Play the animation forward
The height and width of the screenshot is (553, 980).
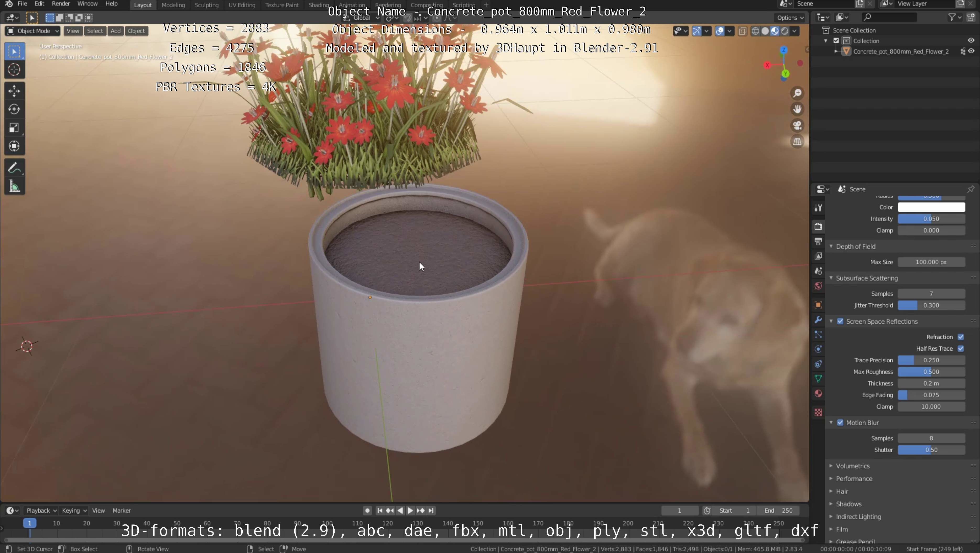click(x=410, y=510)
